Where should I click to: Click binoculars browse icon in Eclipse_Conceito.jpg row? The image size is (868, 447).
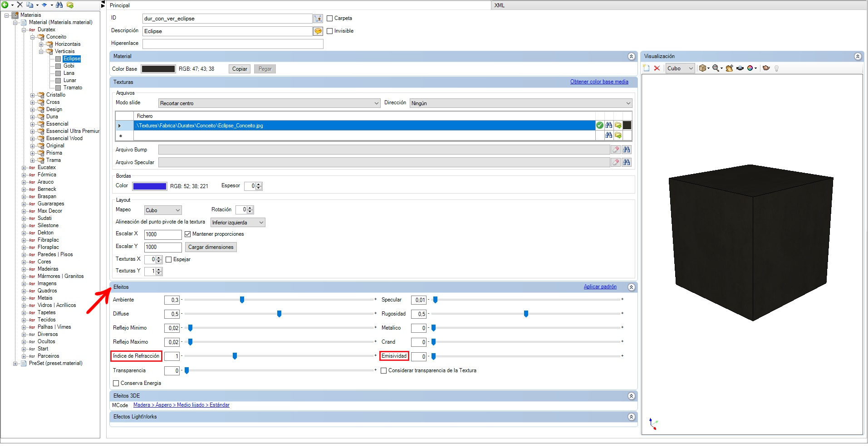pyautogui.click(x=609, y=126)
